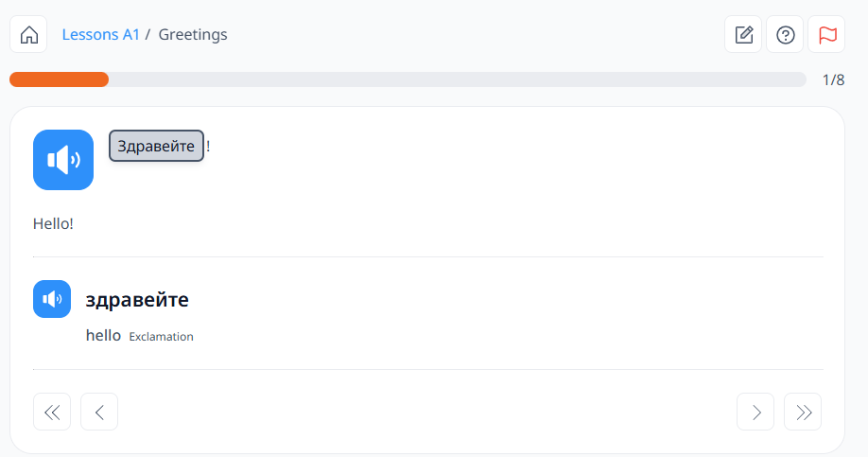Go to the home page icon
868x457 pixels.
pos(28,34)
